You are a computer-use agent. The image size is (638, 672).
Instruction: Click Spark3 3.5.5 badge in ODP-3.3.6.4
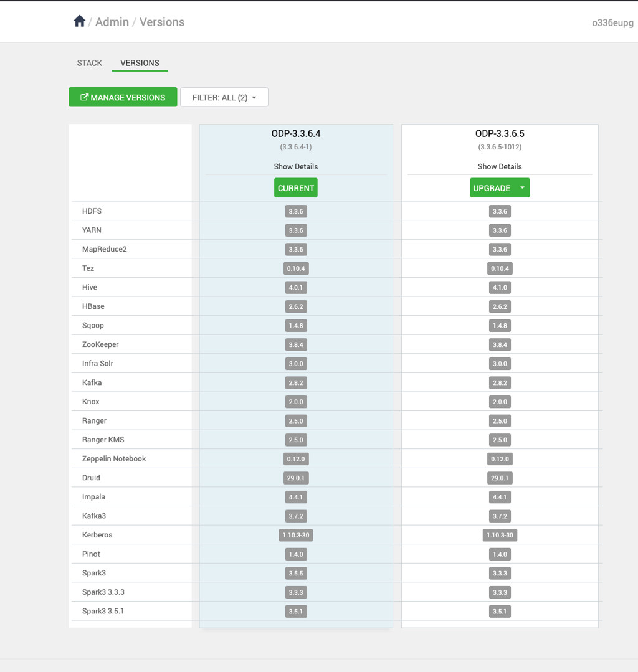[x=296, y=574]
